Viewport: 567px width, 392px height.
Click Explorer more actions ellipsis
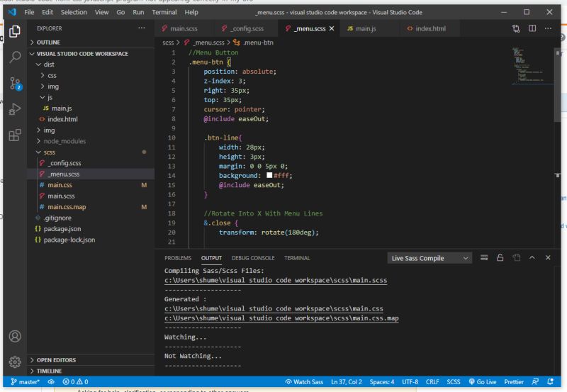[x=141, y=28]
